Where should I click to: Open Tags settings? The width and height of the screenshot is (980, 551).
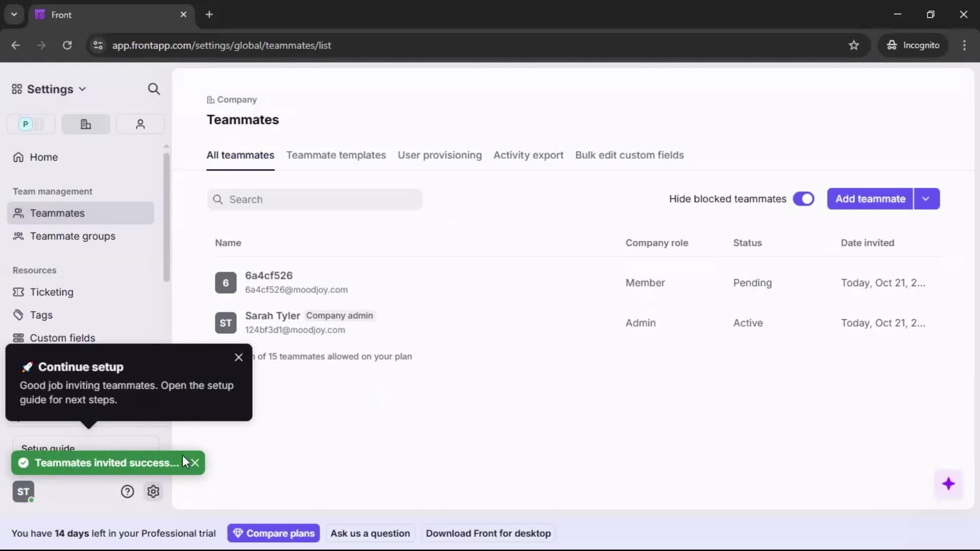(x=41, y=315)
